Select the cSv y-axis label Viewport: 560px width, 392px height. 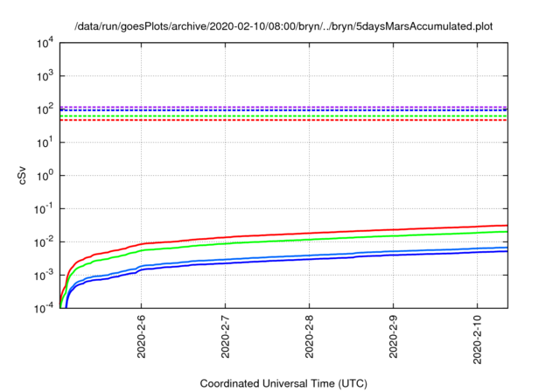click(x=22, y=175)
